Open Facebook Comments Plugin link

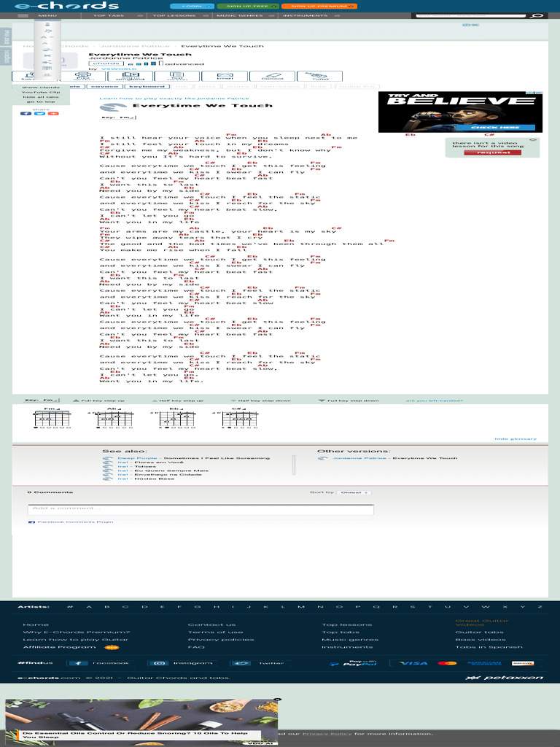click(75, 522)
